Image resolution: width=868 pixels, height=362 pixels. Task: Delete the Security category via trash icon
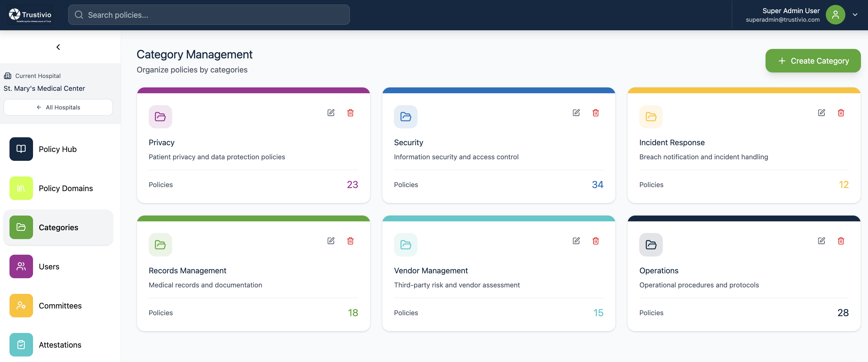[x=595, y=113]
